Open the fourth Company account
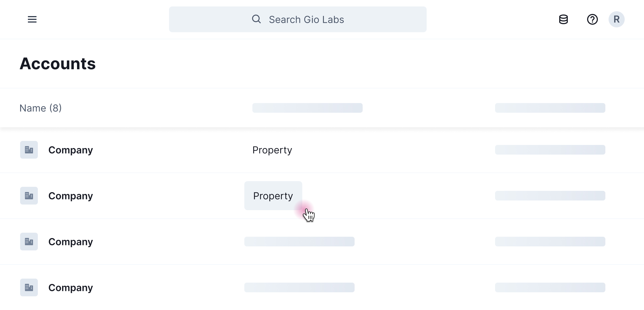 71,287
